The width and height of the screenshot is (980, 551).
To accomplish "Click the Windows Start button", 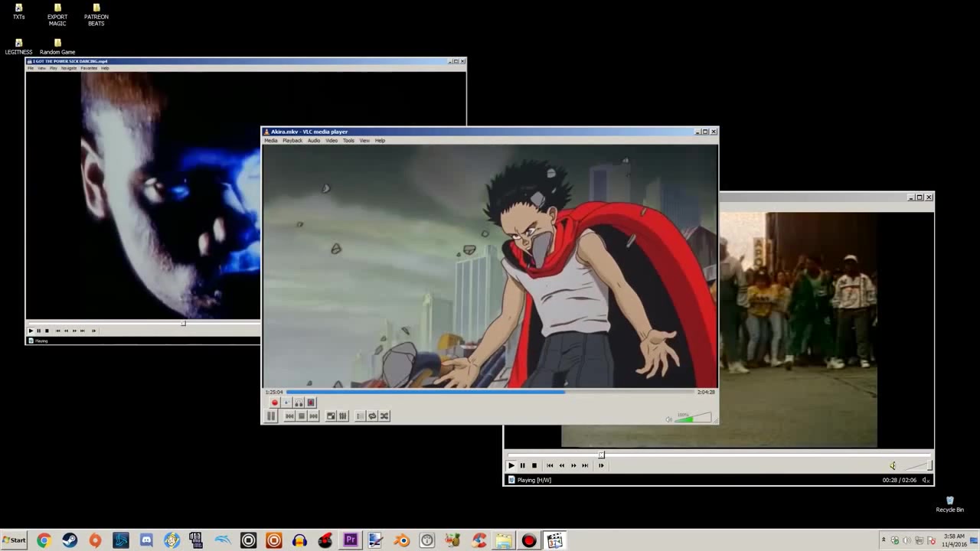I will pos(14,540).
